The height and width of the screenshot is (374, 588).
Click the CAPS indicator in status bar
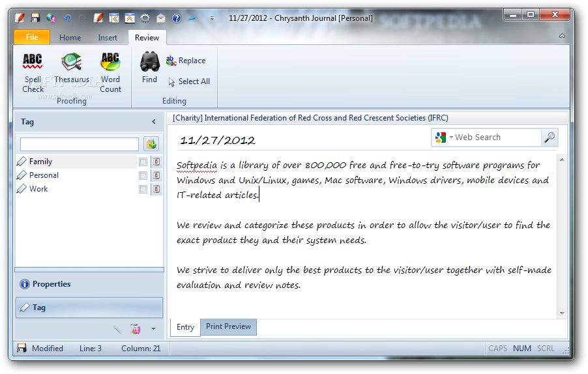click(497, 349)
